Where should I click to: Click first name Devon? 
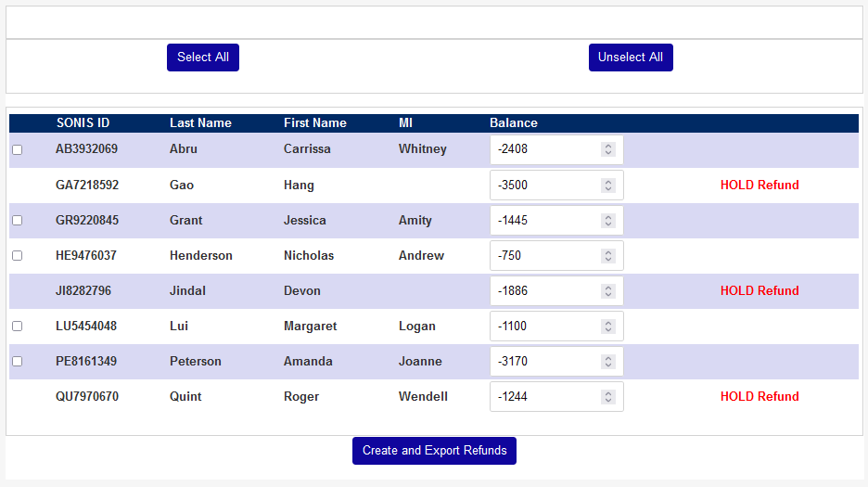tap(301, 291)
